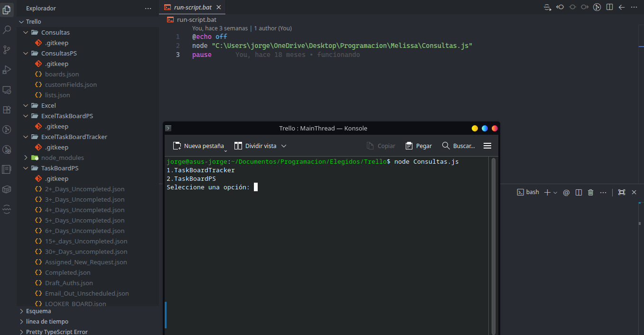Click the @ icon in the terminal toolbar
Screen dimensions: 644x335
(x=566, y=192)
